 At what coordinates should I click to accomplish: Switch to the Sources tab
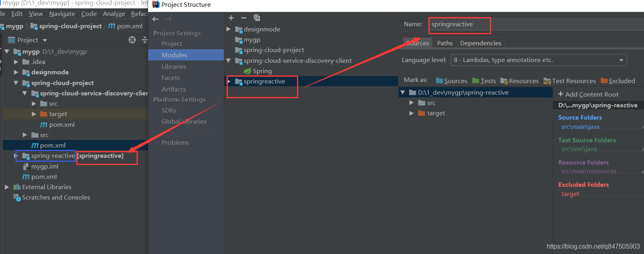coord(418,43)
